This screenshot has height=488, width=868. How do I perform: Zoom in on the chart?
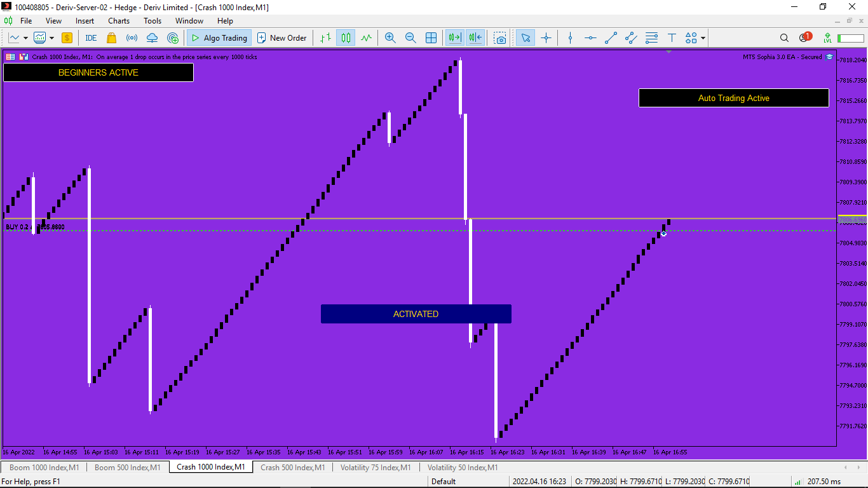390,38
